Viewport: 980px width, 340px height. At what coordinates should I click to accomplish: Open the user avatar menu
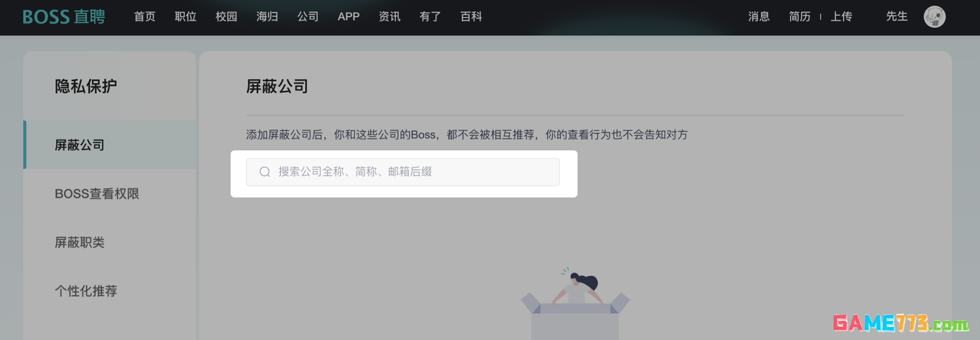(934, 17)
